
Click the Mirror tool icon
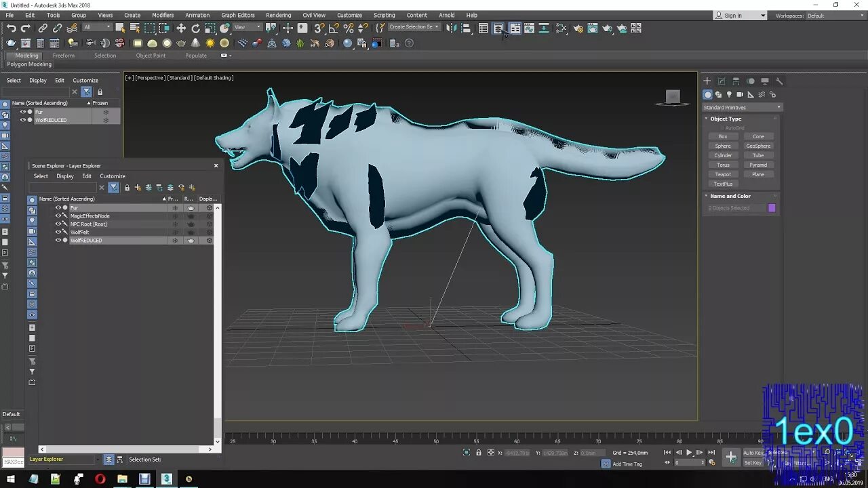tap(451, 28)
